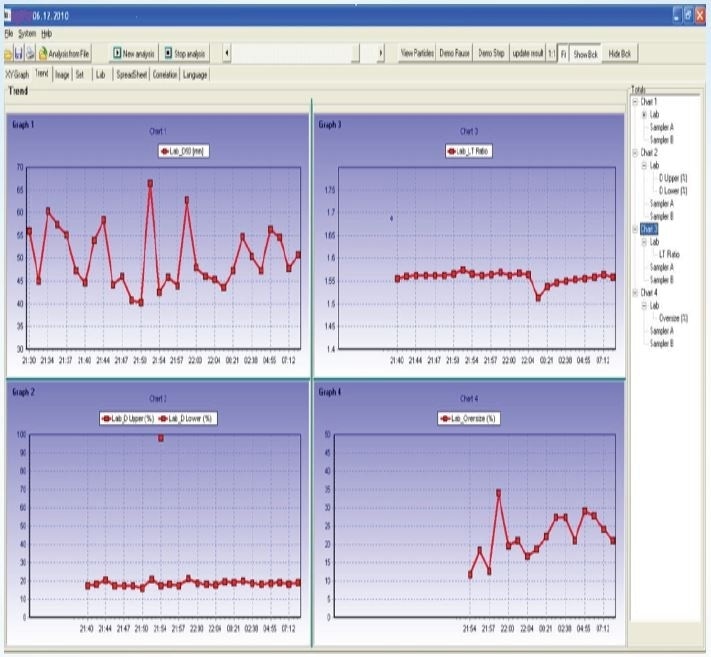The image size is (711, 657).
Task: Open the Help menu
Action: click(46, 34)
